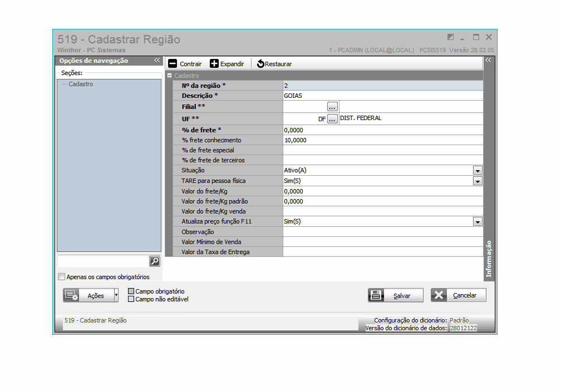Image resolution: width=561 pixels, height=392 pixels.
Task: Click the % de frete especial field
Action: pos(383,150)
